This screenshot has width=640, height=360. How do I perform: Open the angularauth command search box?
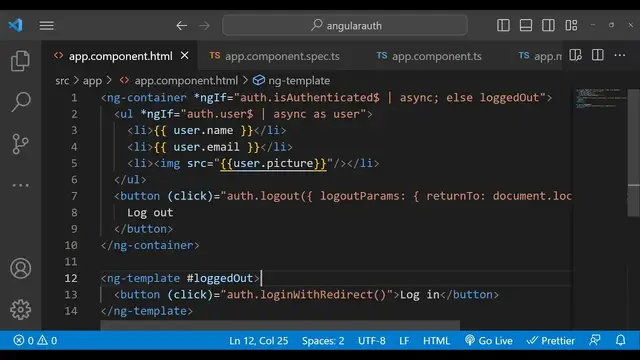[345, 25]
